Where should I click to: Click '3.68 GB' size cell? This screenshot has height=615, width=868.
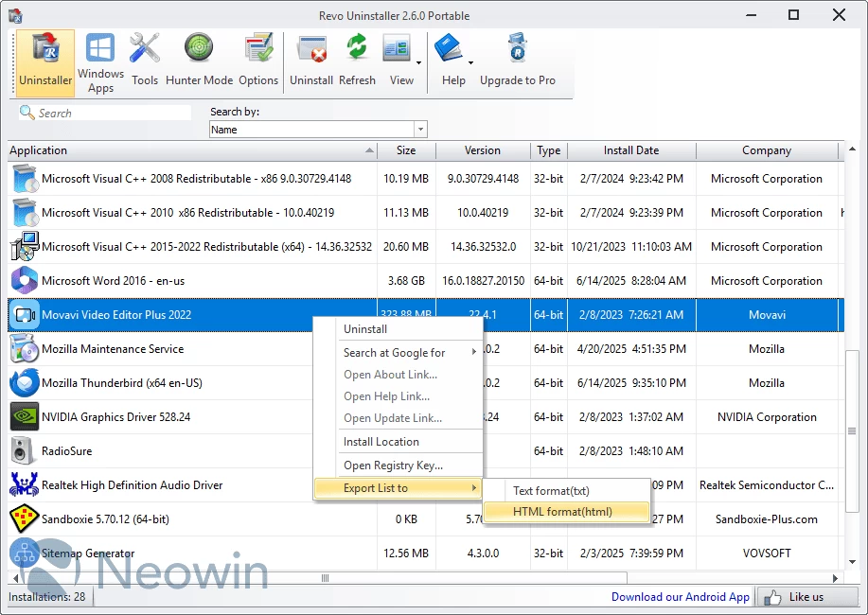pos(406,281)
